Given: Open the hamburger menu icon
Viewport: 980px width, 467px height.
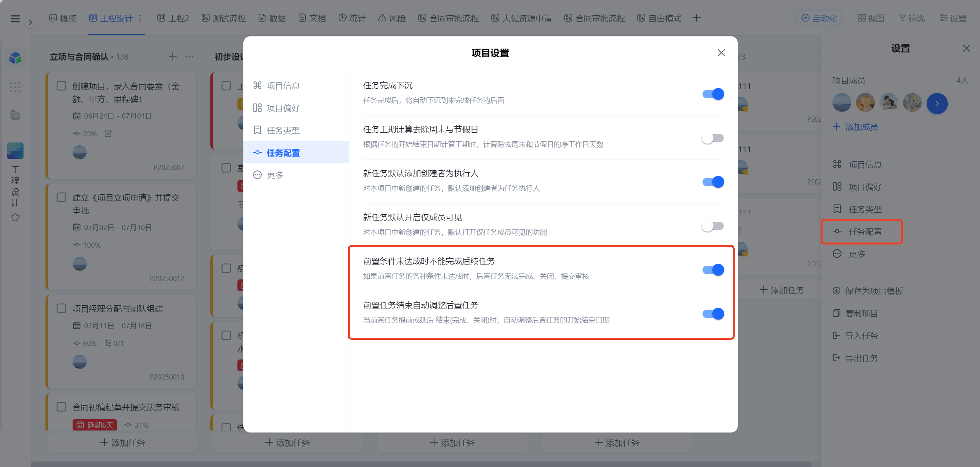Looking at the screenshot, I should [15, 18].
